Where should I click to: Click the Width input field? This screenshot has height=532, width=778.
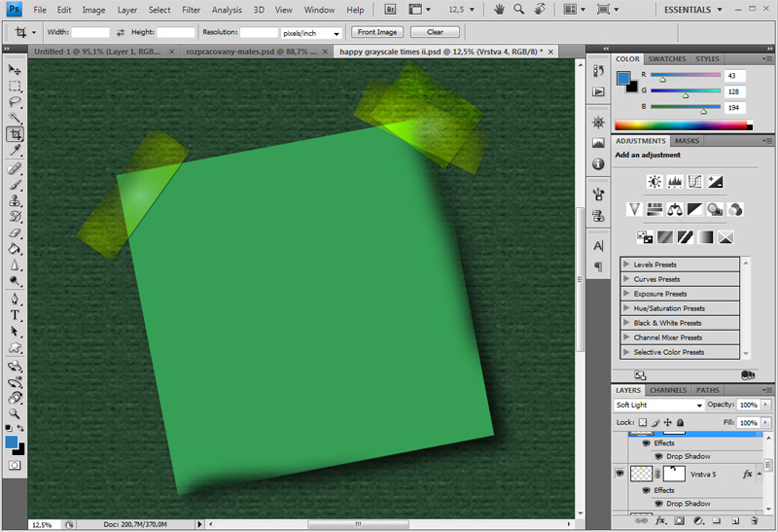[90, 32]
